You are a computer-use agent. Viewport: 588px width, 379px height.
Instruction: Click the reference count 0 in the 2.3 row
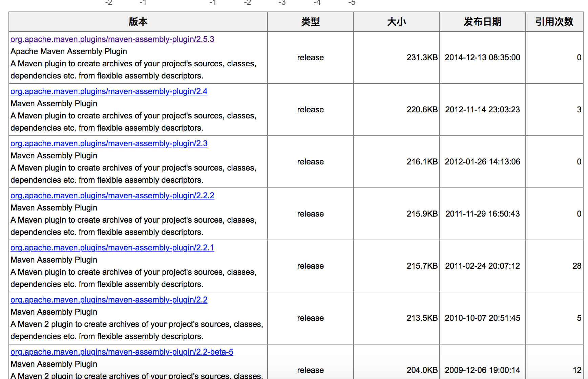[579, 162]
